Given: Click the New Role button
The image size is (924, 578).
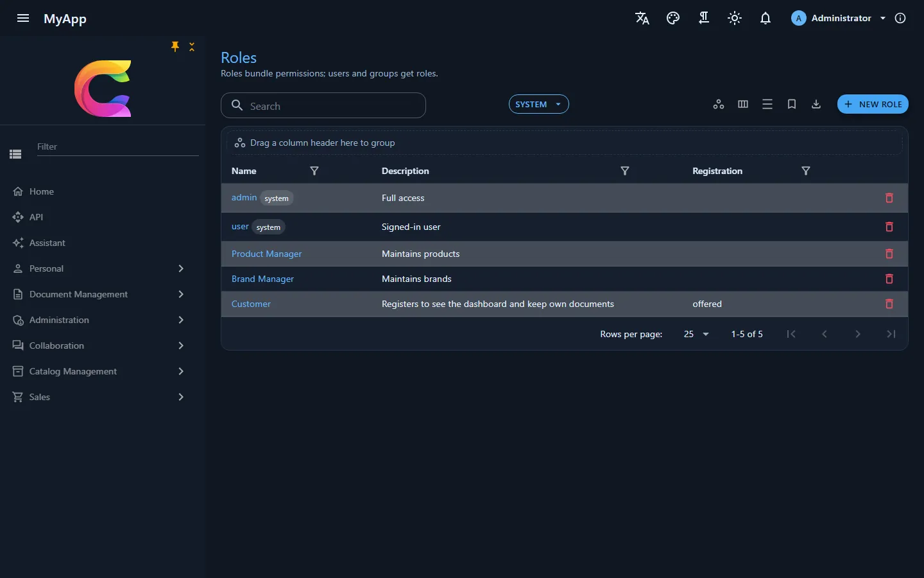Looking at the screenshot, I should point(873,104).
